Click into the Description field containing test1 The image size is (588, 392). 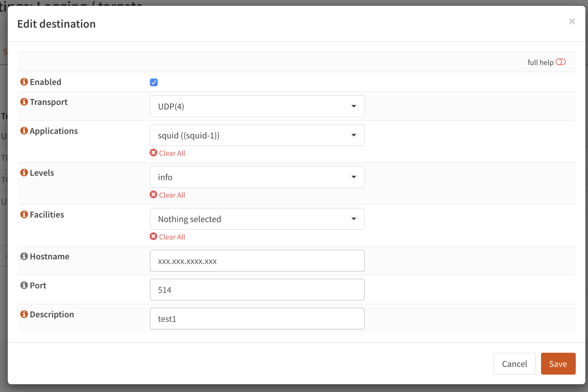coord(257,319)
